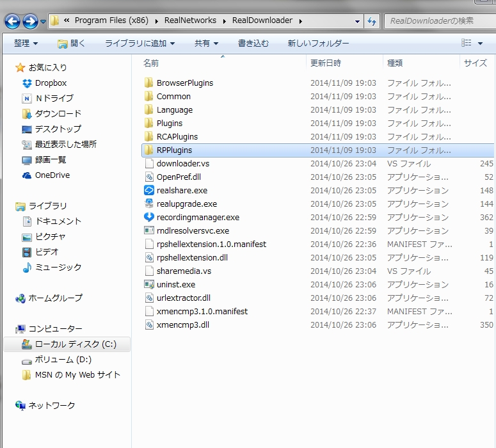Create a 新しいフォルダー

coord(318,43)
